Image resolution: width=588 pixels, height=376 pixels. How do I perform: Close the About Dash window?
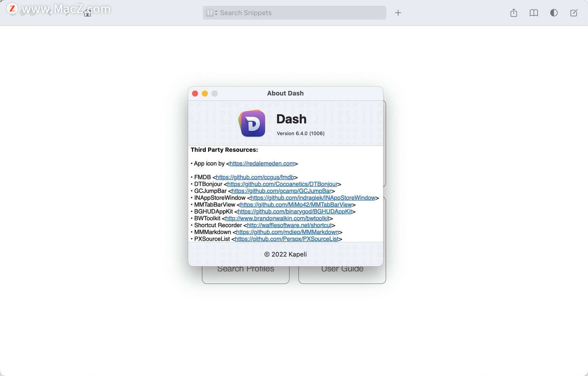(195, 94)
